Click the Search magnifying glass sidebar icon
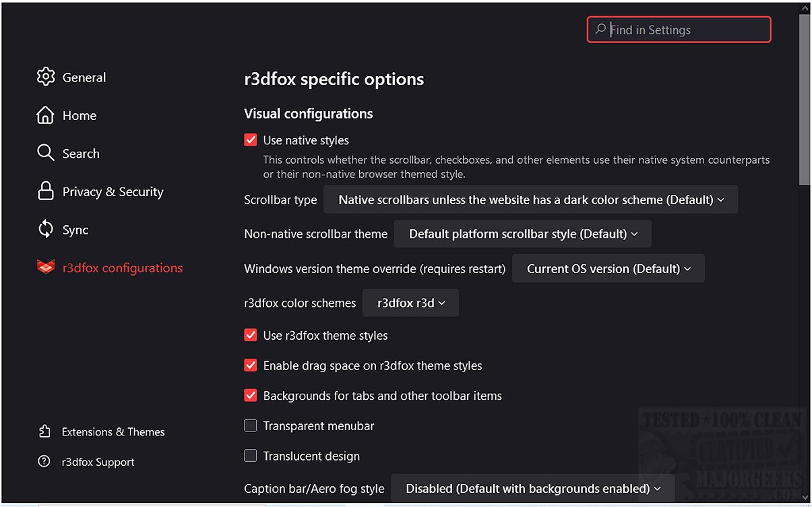This screenshot has height=507, width=812. pos(46,153)
